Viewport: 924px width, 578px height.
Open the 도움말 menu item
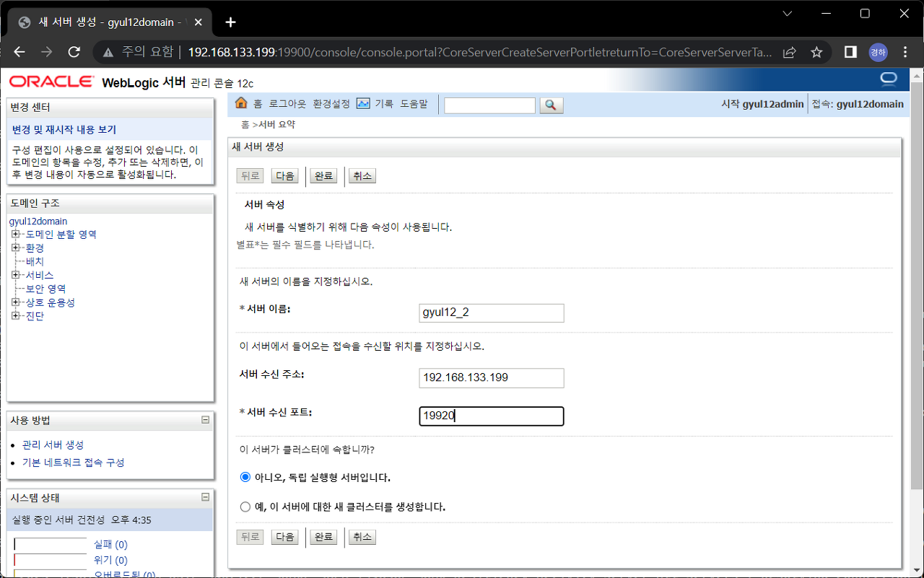pyautogui.click(x=416, y=103)
